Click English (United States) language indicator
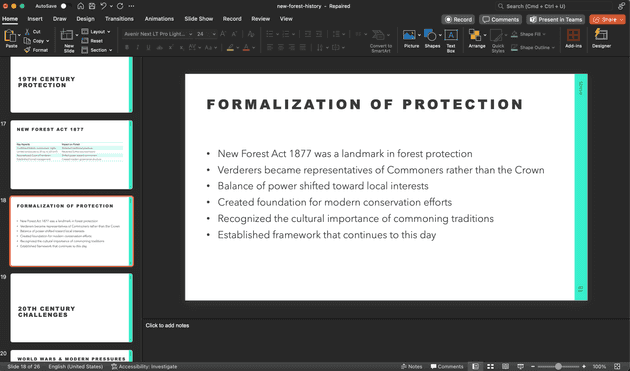This screenshot has width=630, height=371. click(x=76, y=367)
